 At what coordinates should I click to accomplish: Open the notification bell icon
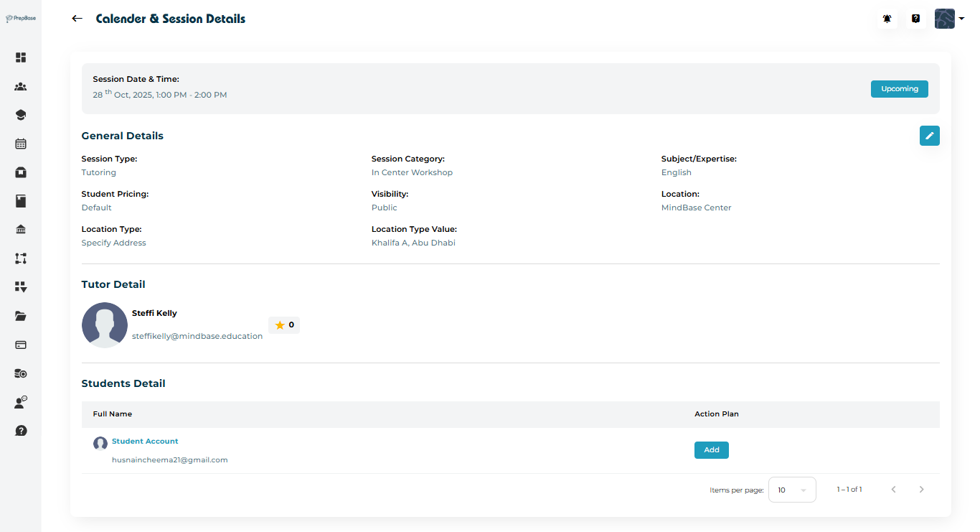tap(887, 19)
